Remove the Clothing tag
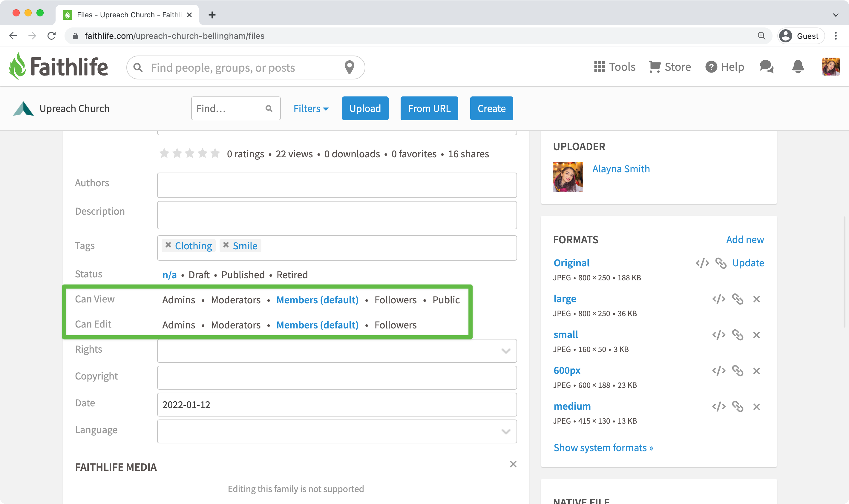The width and height of the screenshot is (849, 504). (x=168, y=245)
